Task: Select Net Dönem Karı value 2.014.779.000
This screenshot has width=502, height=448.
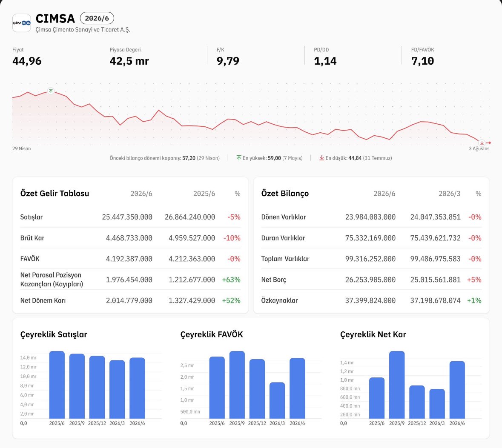Action: 129,300
